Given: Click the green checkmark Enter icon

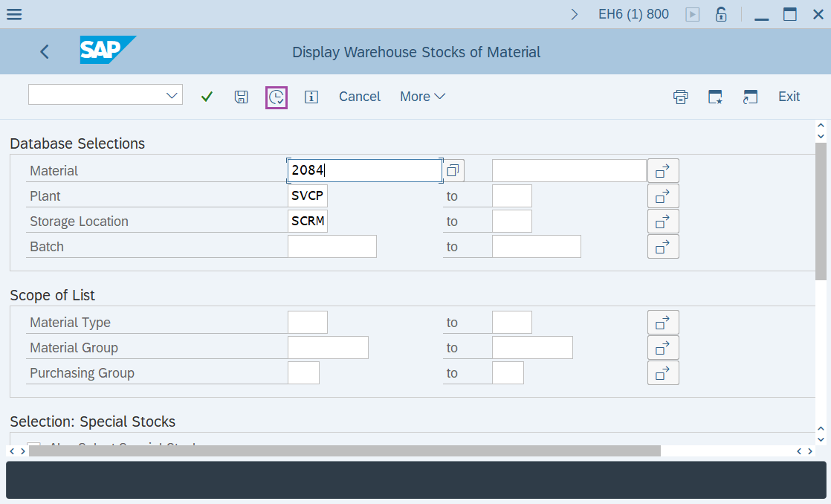Looking at the screenshot, I should pos(207,97).
